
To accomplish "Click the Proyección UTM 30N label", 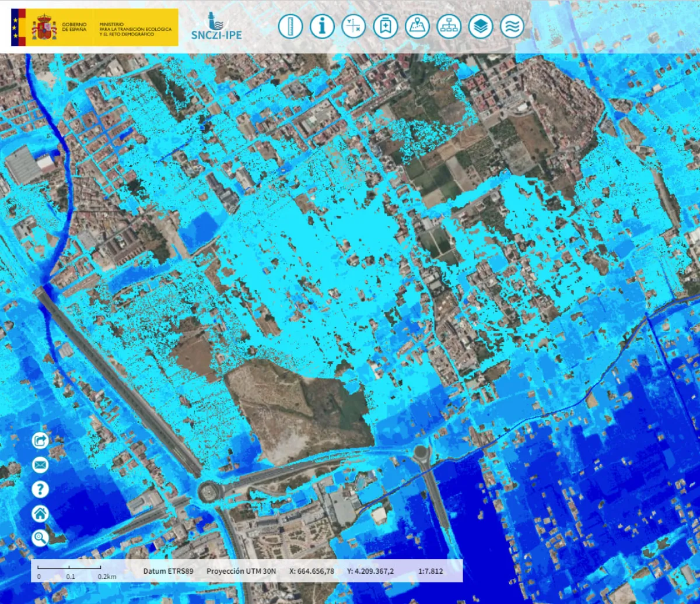I will [x=241, y=571].
